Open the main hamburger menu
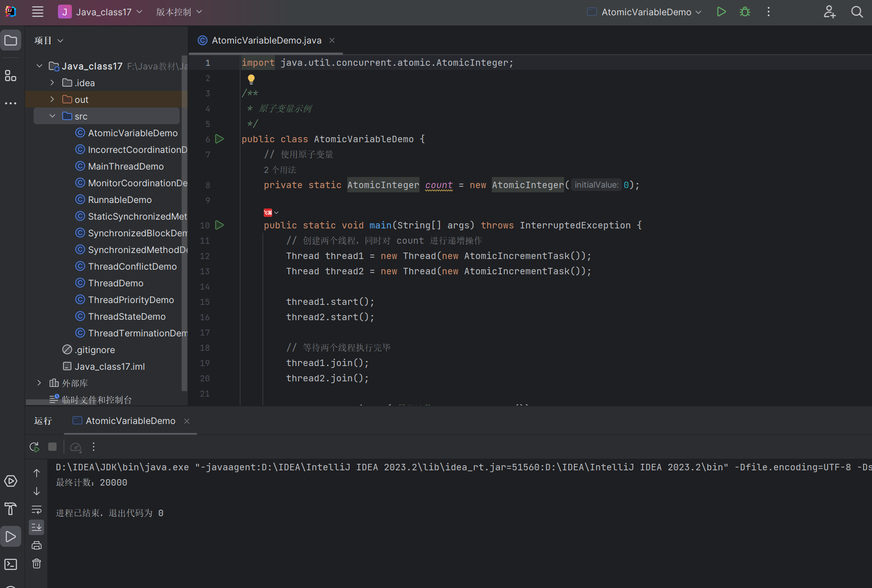 coord(38,12)
